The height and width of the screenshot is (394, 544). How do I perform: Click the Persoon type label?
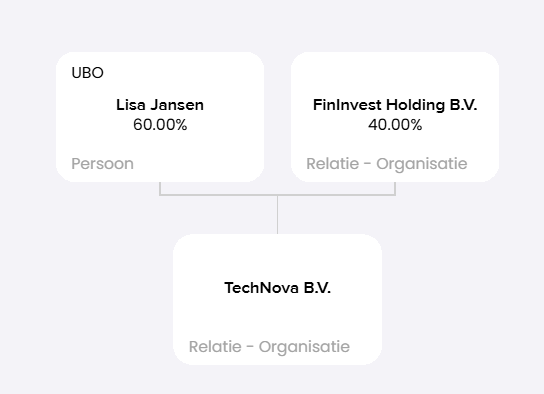(x=102, y=164)
